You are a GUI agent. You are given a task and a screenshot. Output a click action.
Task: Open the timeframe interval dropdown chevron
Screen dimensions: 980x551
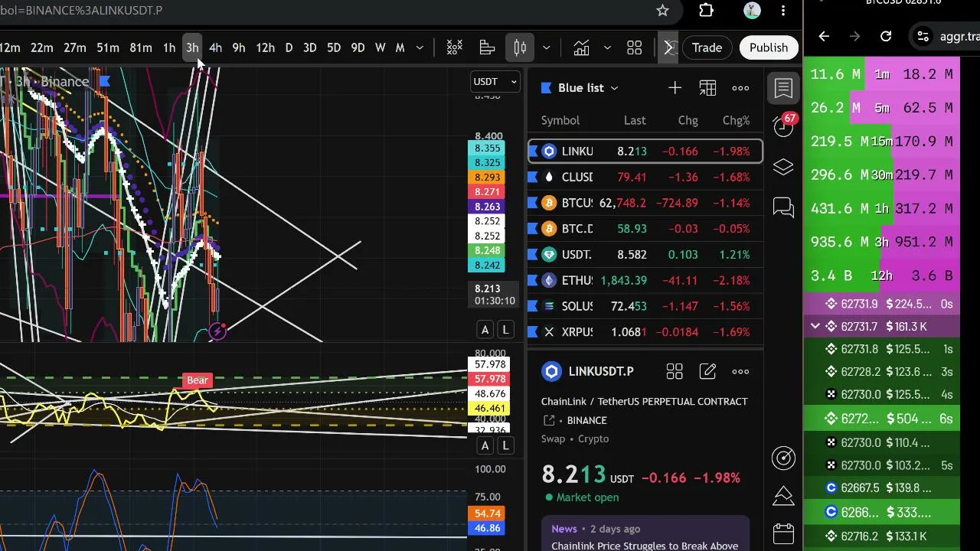[x=420, y=47]
